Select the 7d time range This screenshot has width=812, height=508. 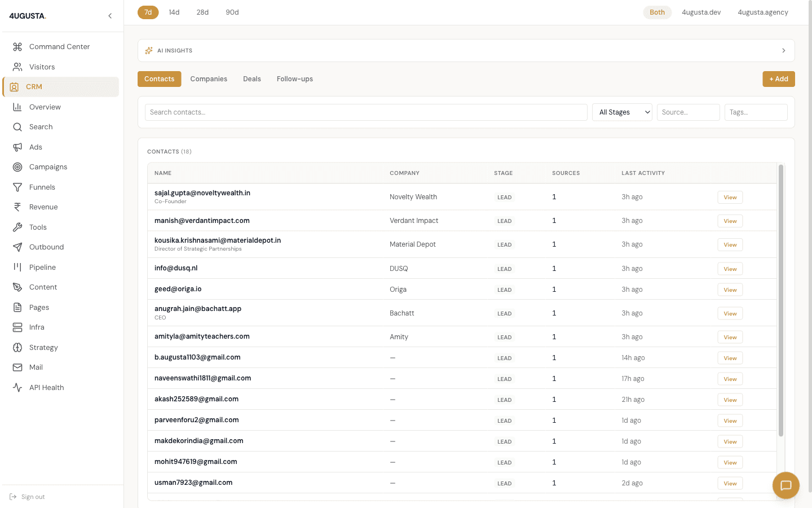point(148,12)
